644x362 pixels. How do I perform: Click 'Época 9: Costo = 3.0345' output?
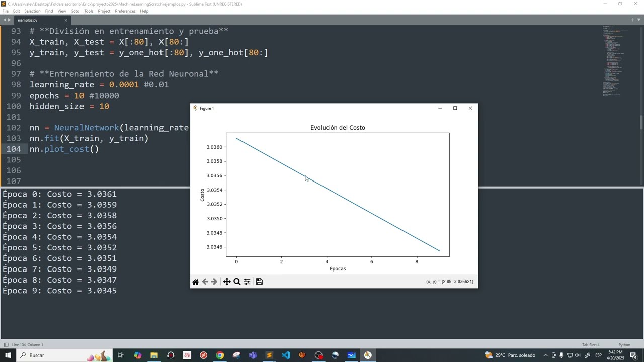coord(59,291)
